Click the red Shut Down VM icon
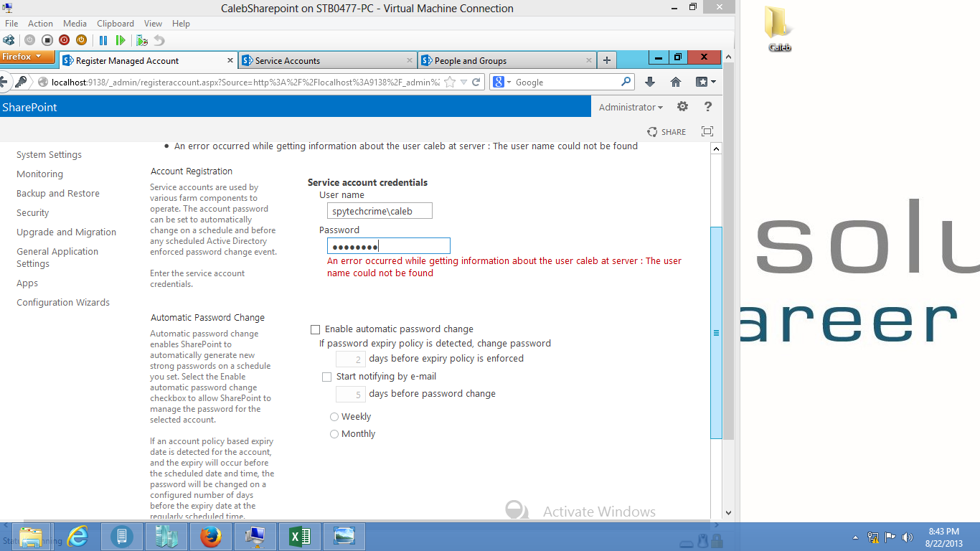Viewport: 980px width, 551px height. (65, 41)
